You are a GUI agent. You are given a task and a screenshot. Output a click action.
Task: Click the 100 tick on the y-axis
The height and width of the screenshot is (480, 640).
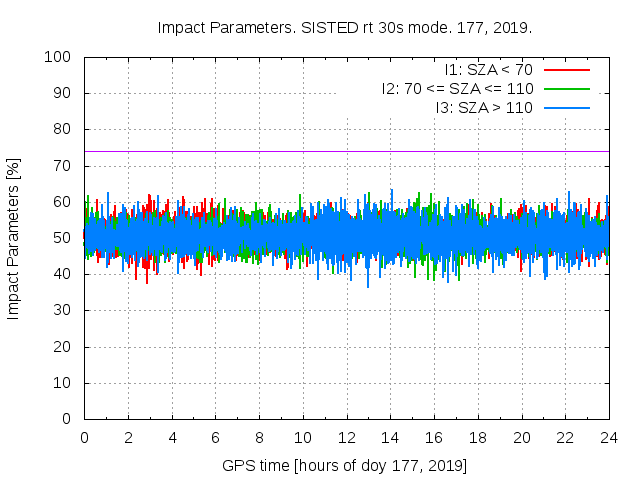tap(62, 57)
